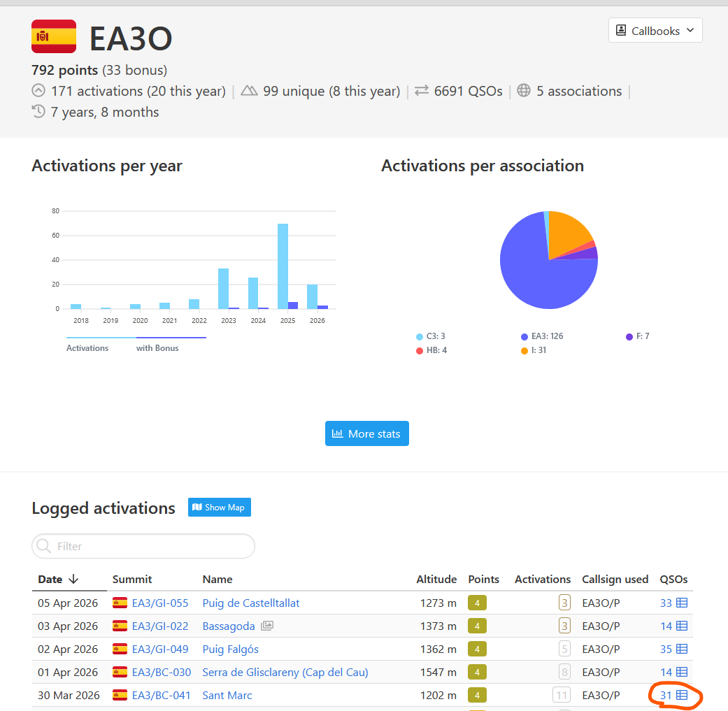The height and width of the screenshot is (711, 728).
Task: Open the Puig Falgós summit name link
Action: coord(230,649)
